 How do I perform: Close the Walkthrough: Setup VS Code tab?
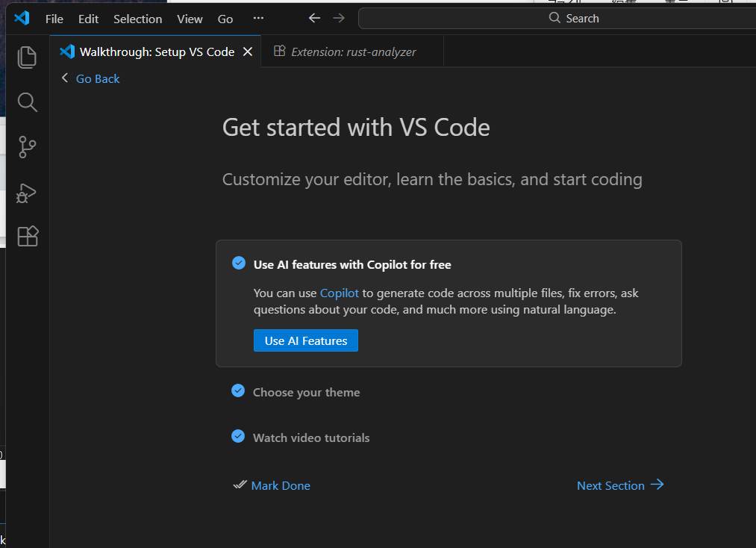click(x=248, y=52)
